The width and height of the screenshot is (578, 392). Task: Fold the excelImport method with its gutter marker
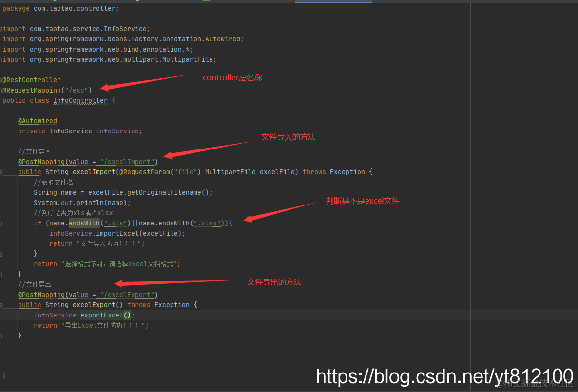(x=1, y=172)
